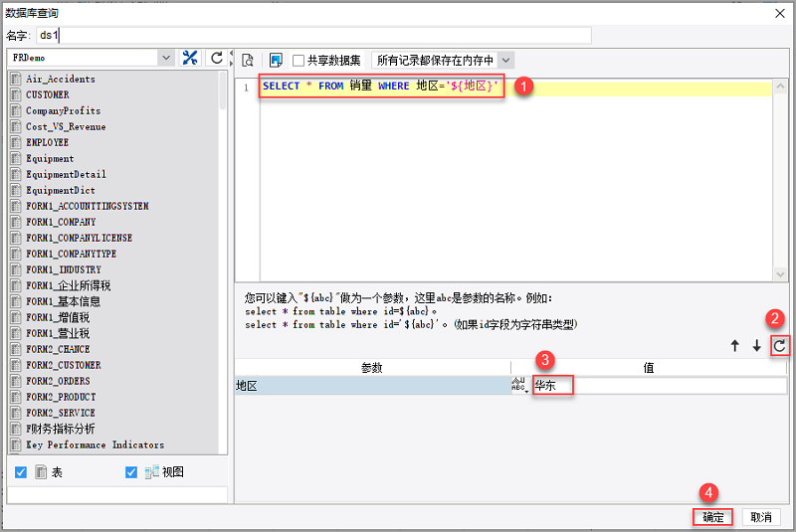Click 确定 to confirm the query
The height and width of the screenshot is (532, 796).
[712, 517]
